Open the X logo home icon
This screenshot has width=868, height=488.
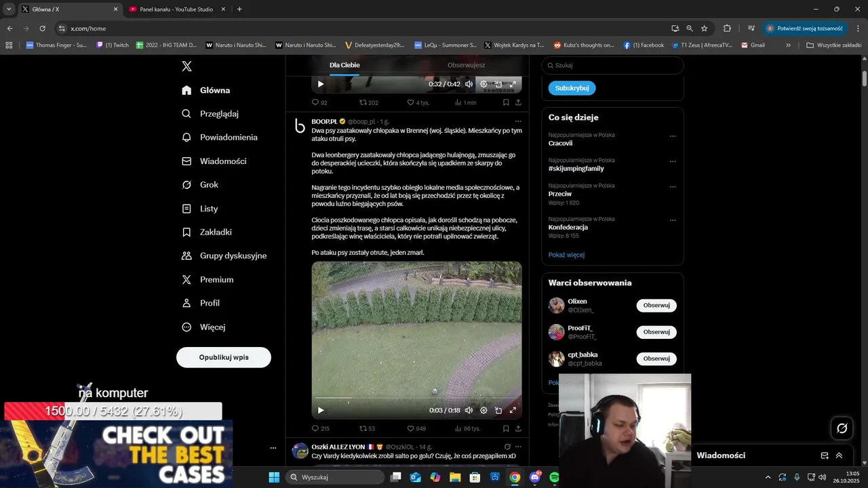coord(186,66)
